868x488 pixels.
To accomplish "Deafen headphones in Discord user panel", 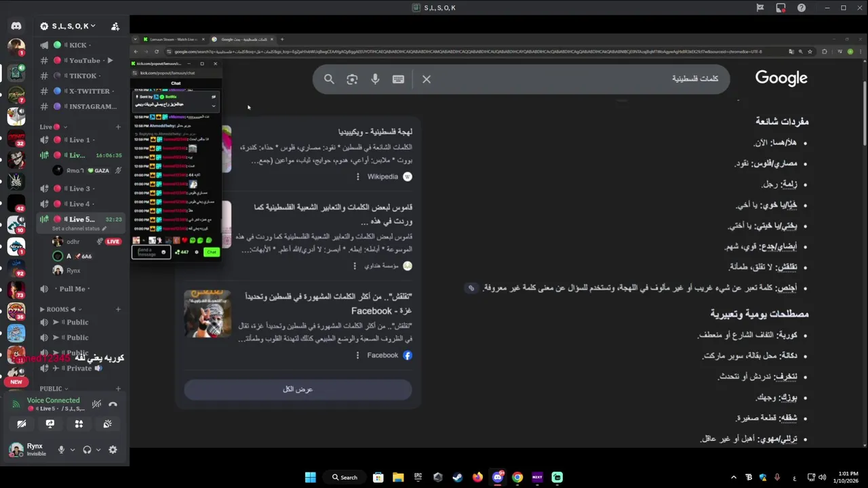I will 87,449.
